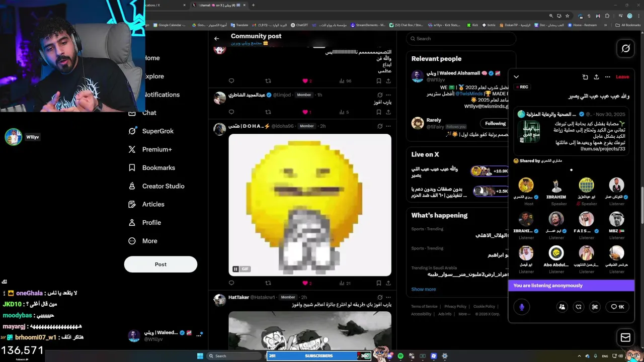The image size is (644, 362).
Task: Open the ChatGPT bookmark in the bookmarks bar
Action: point(300,25)
